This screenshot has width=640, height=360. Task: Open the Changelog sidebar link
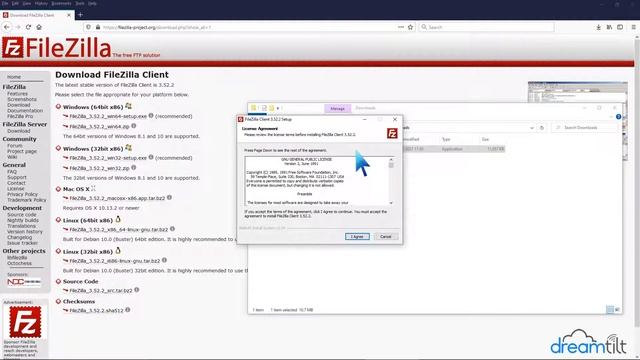19,237
